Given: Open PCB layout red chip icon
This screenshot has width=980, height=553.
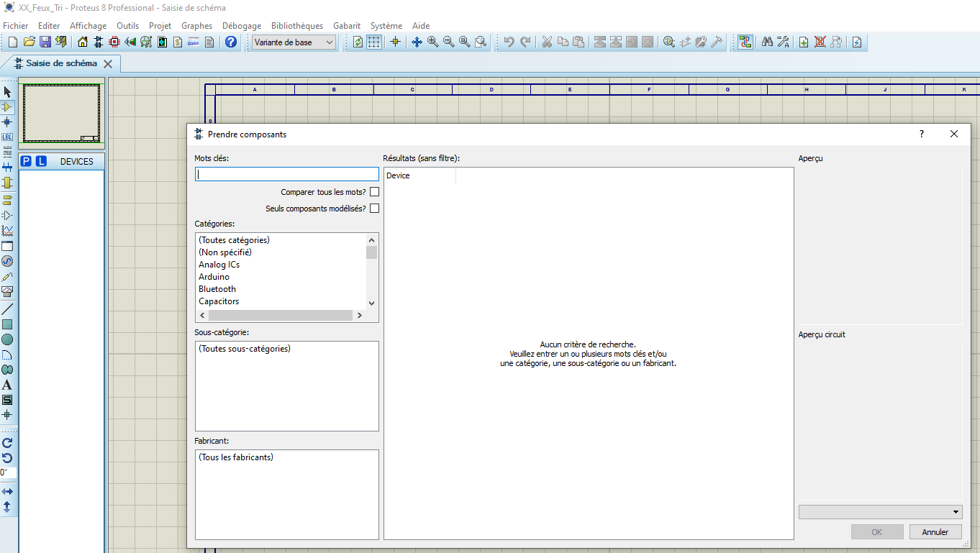Looking at the screenshot, I should (x=114, y=42).
